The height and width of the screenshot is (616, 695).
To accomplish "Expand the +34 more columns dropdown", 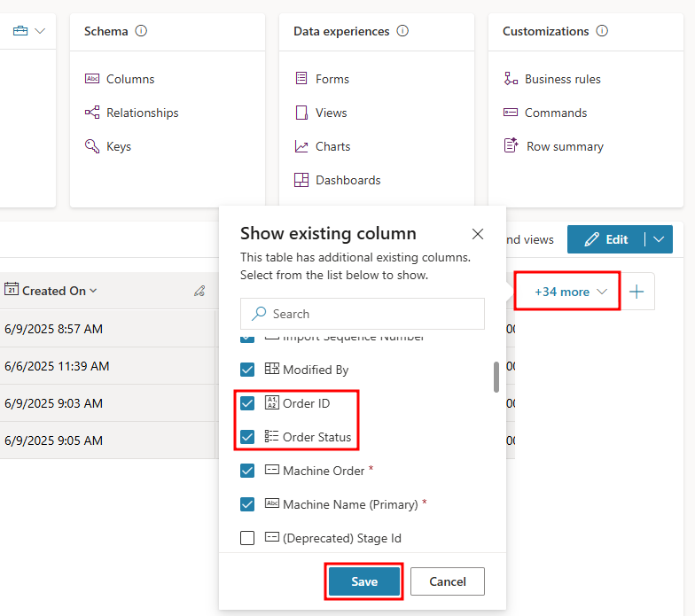I will click(572, 292).
